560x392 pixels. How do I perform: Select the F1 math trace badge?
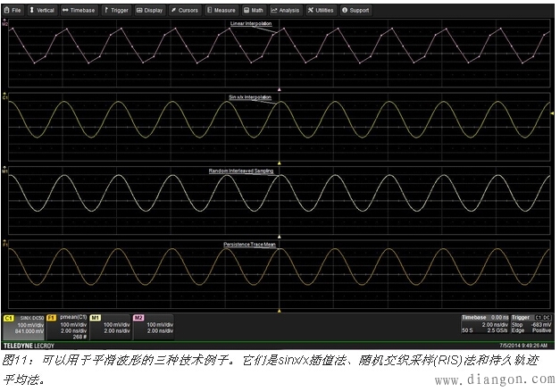click(52, 317)
